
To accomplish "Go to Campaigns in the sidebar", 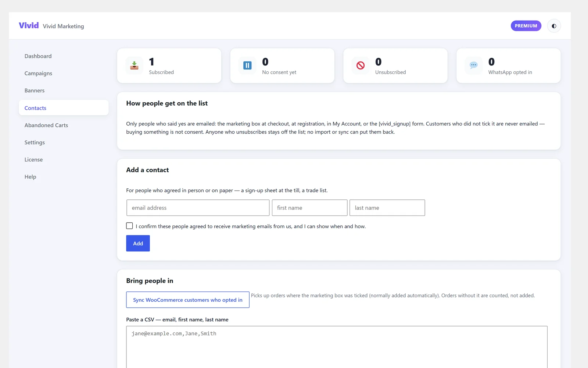I will pyautogui.click(x=64, y=73).
